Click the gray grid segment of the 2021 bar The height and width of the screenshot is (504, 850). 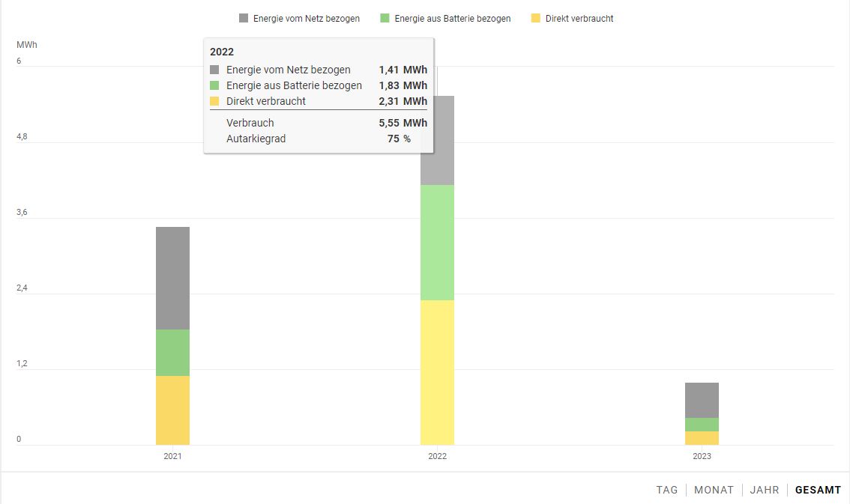[x=172, y=278]
